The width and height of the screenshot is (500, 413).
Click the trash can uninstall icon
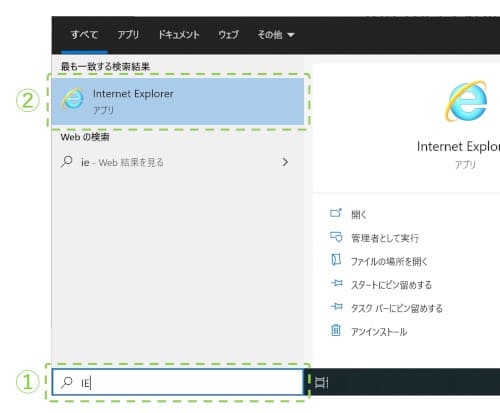click(336, 330)
